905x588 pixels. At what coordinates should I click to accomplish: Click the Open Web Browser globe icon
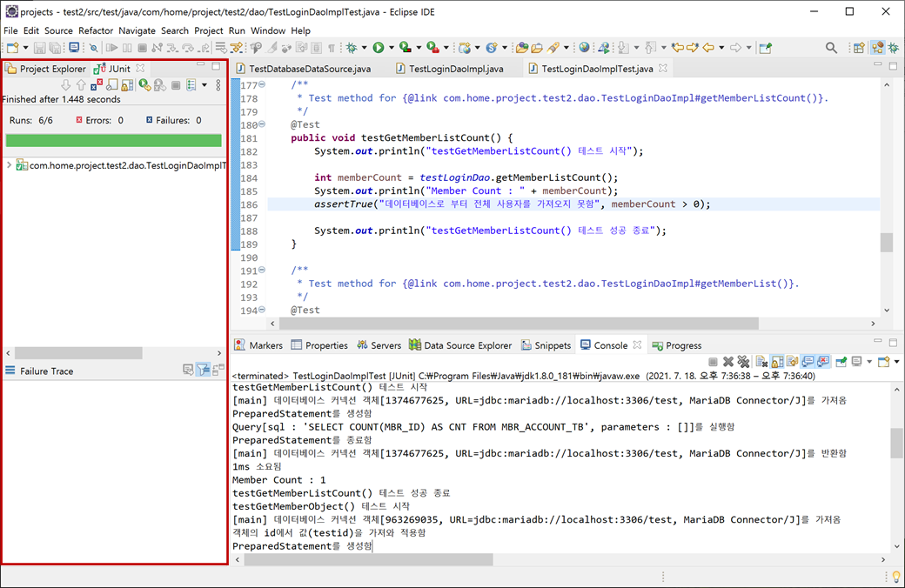584,48
